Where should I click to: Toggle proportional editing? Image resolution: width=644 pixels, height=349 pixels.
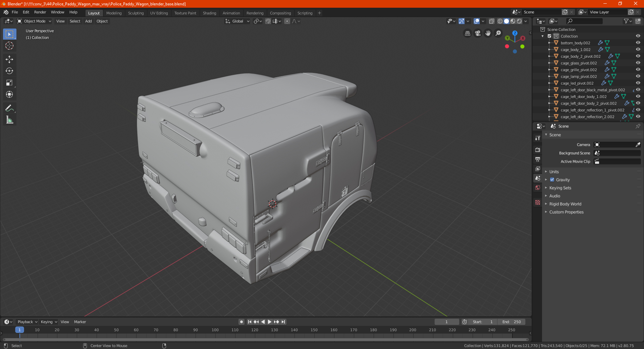[287, 21]
